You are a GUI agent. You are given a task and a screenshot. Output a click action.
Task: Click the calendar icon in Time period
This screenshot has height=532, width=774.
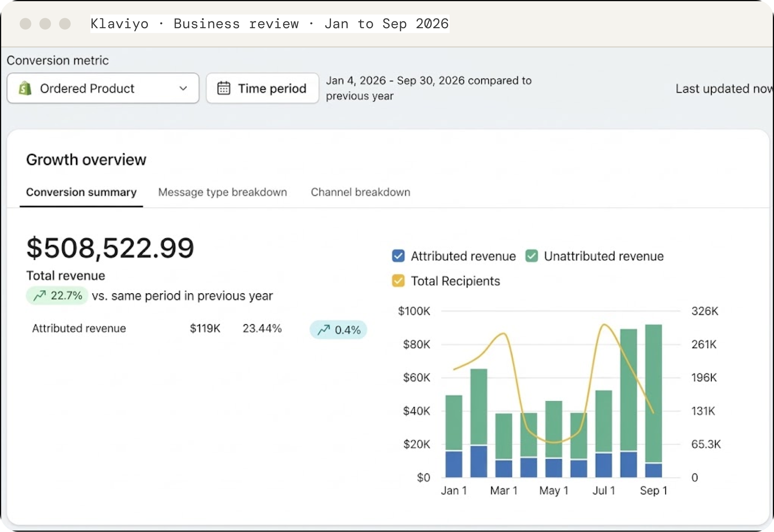click(224, 88)
